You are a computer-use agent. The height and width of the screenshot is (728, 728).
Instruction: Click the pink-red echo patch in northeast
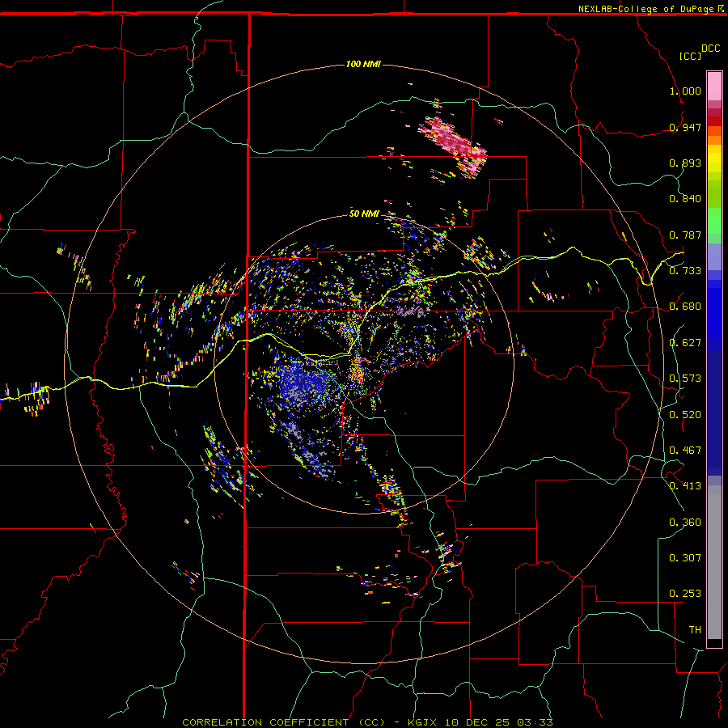(x=453, y=142)
